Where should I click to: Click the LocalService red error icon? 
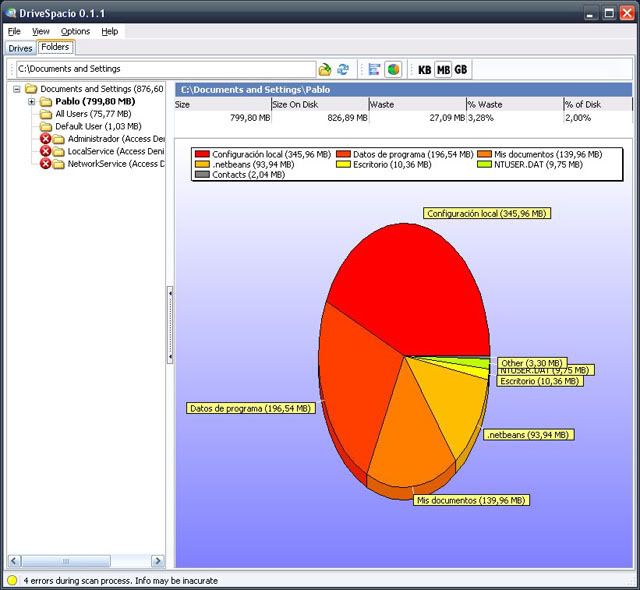(46, 151)
